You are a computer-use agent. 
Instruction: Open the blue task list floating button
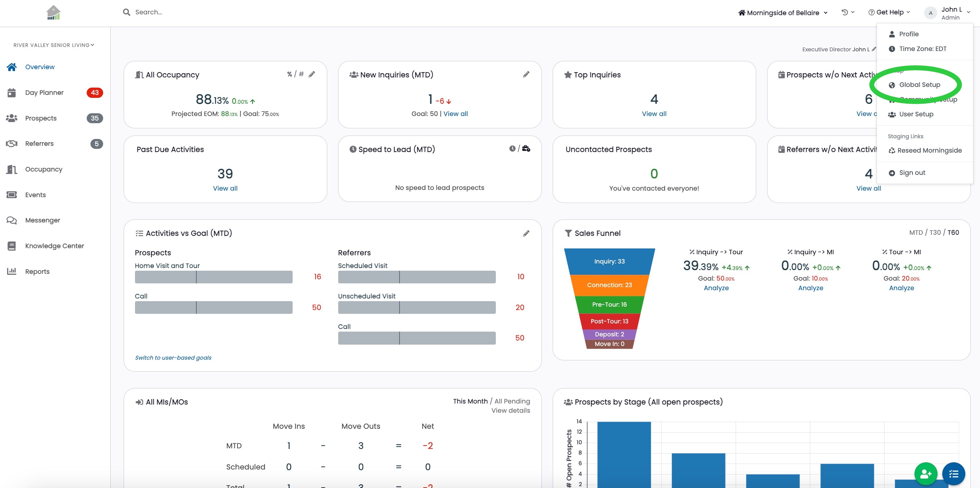(x=953, y=474)
